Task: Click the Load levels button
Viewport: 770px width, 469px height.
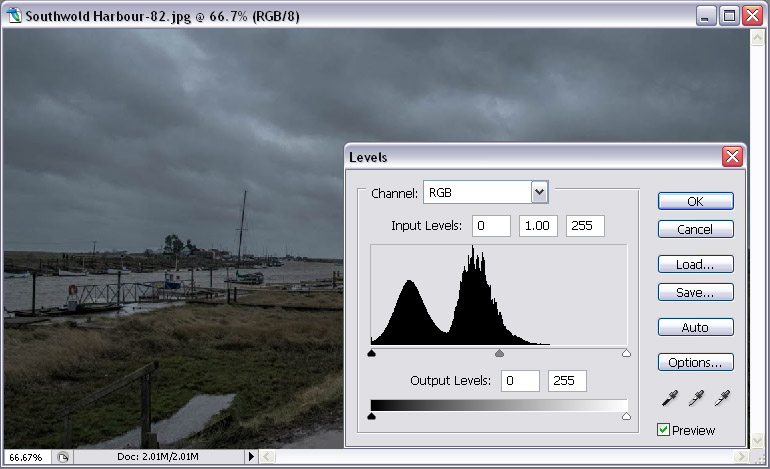Action: coord(695,264)
